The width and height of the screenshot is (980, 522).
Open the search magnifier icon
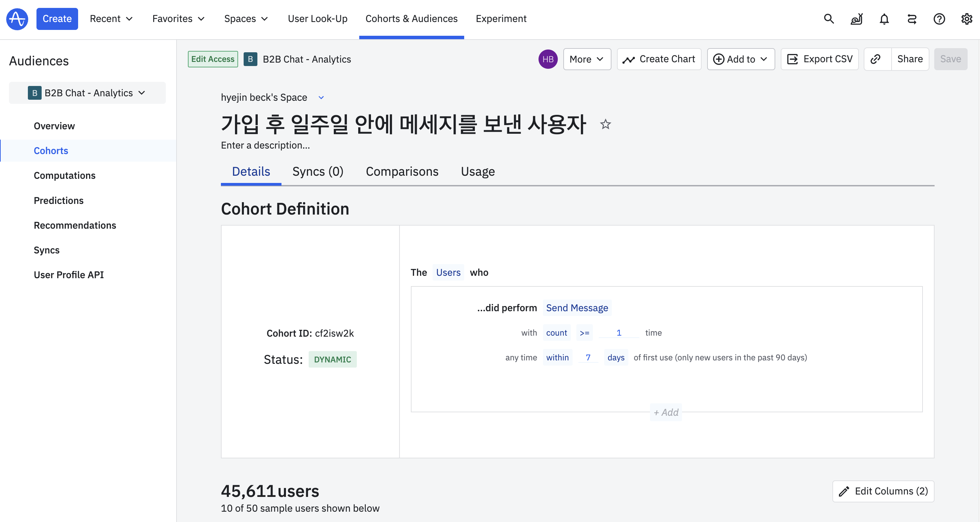point(829,19)
